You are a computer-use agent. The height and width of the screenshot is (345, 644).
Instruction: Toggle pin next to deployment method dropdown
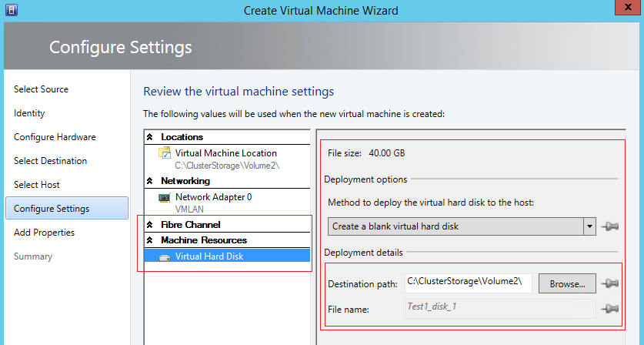pyautogui.click(x=610, y=226)
